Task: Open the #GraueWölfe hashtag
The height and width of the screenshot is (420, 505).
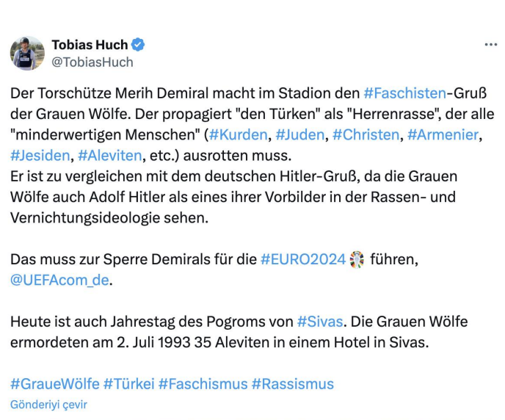Action: pos(54,383)
